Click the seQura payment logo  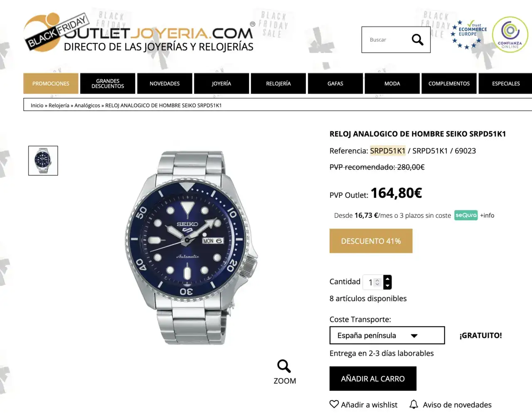tap(466, 215)
